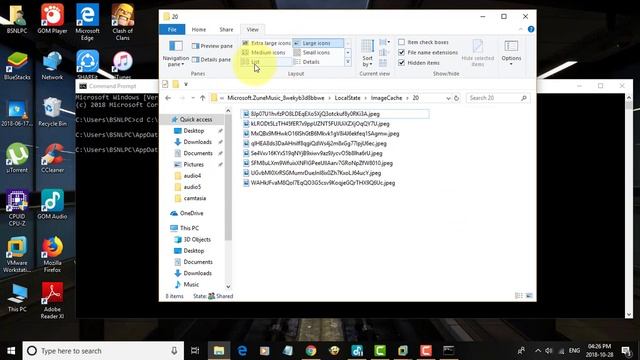
Task: Click the taskbar search box
Action: coord(103,351)
